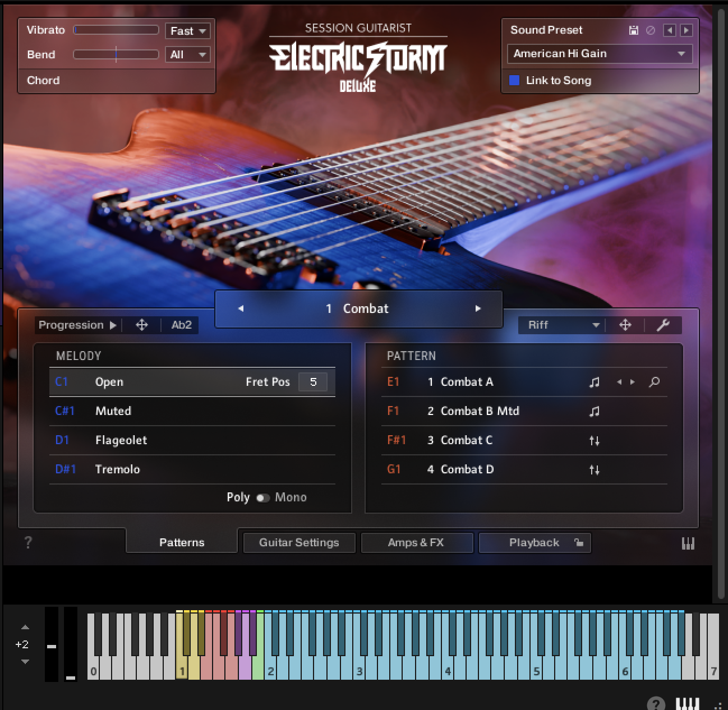
Task: Select pattern 1 Combat A
Action: click(524, 382)
